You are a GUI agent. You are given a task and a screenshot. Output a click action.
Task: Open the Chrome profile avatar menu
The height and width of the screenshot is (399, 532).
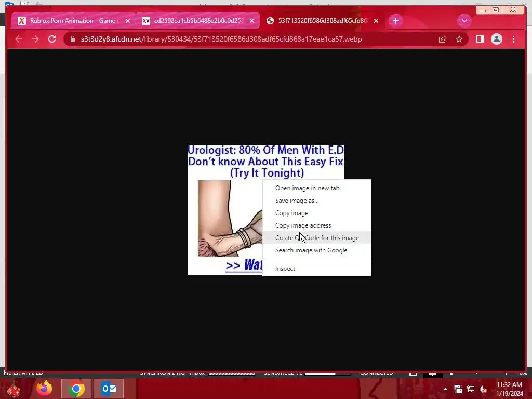point(496,39)
